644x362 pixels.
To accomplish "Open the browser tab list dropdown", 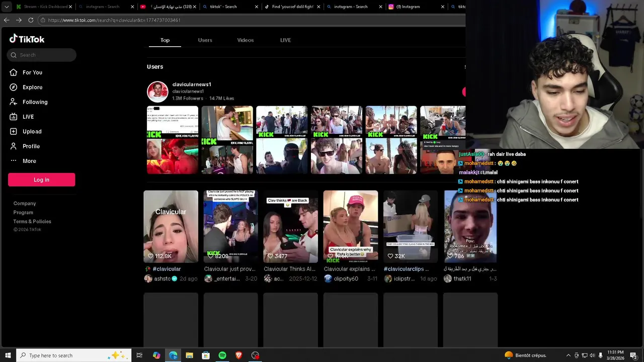I will (7, 7).
